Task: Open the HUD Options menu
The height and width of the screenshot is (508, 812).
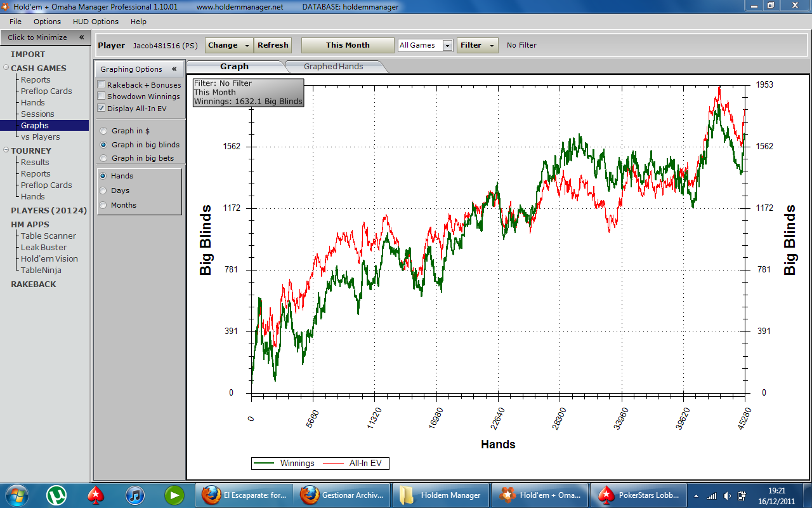Action: [x=95, y=22]
